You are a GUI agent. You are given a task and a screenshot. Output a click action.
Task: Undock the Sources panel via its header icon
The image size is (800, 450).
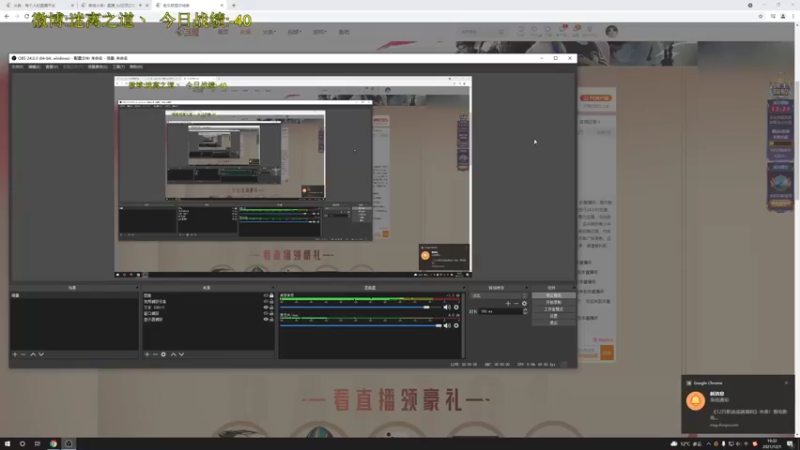(x=272, y=288)
